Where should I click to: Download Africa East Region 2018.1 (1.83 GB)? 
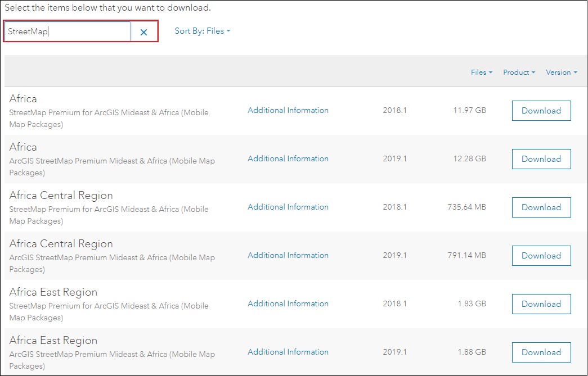click(541, 303)
